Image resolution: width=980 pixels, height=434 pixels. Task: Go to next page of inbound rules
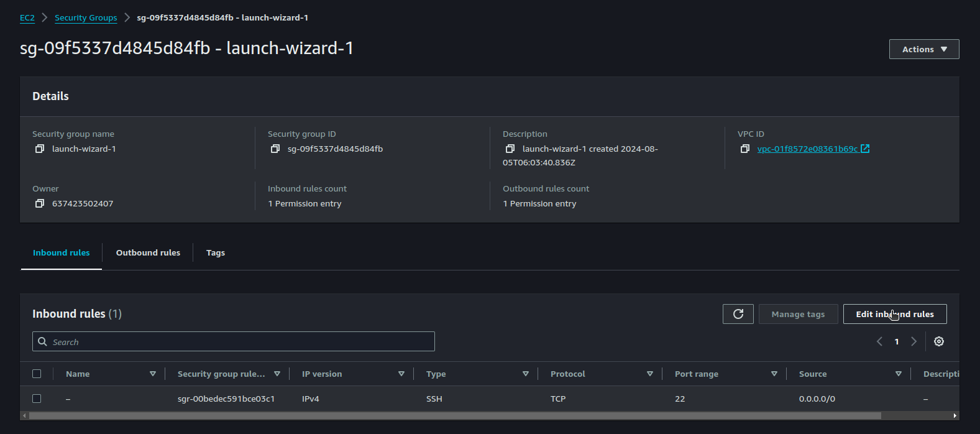click(x=914, y=341)
